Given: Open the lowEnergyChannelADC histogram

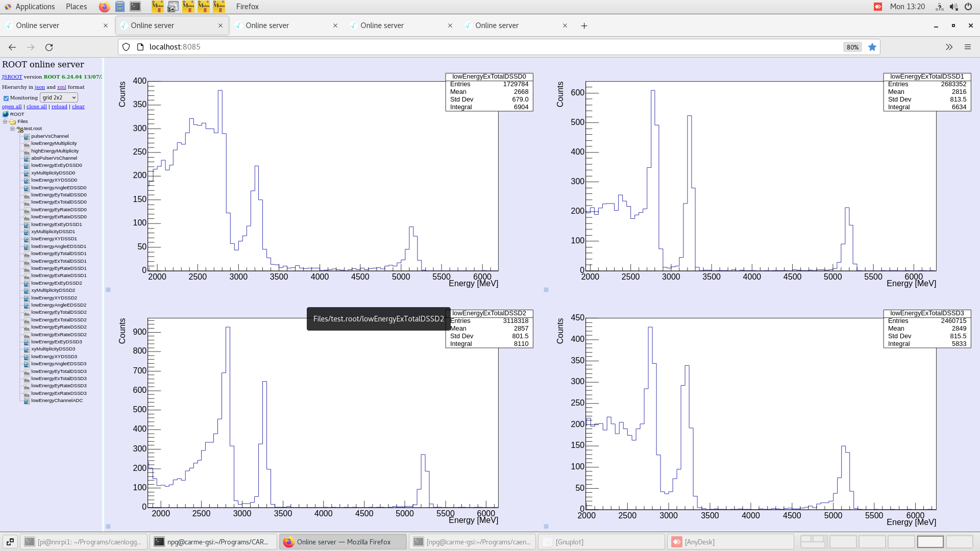Looking at the screenshot, I should (56, 400).
